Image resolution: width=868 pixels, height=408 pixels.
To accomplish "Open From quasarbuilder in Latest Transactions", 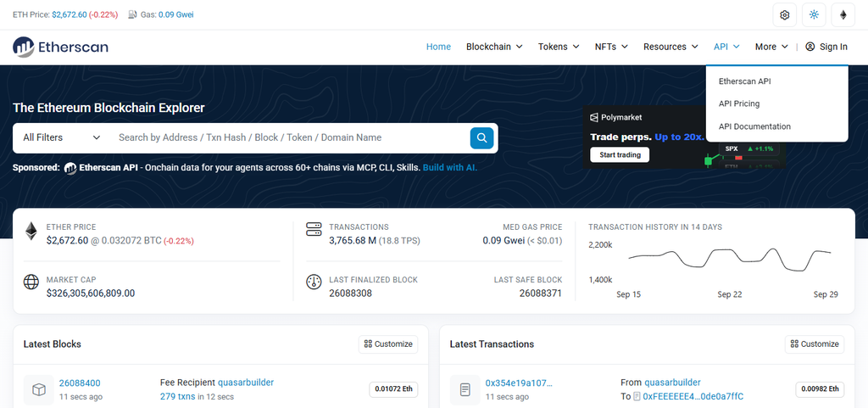I will point(672,382).
